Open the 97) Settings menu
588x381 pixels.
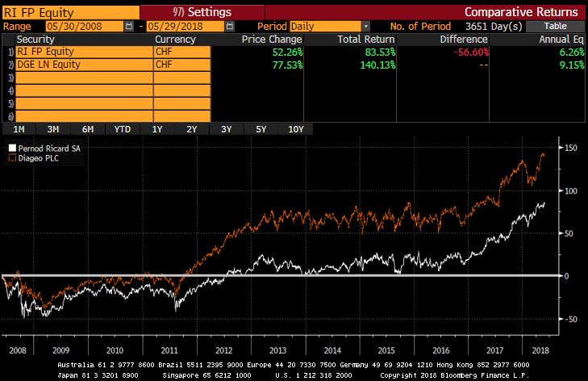coord(202,12)
